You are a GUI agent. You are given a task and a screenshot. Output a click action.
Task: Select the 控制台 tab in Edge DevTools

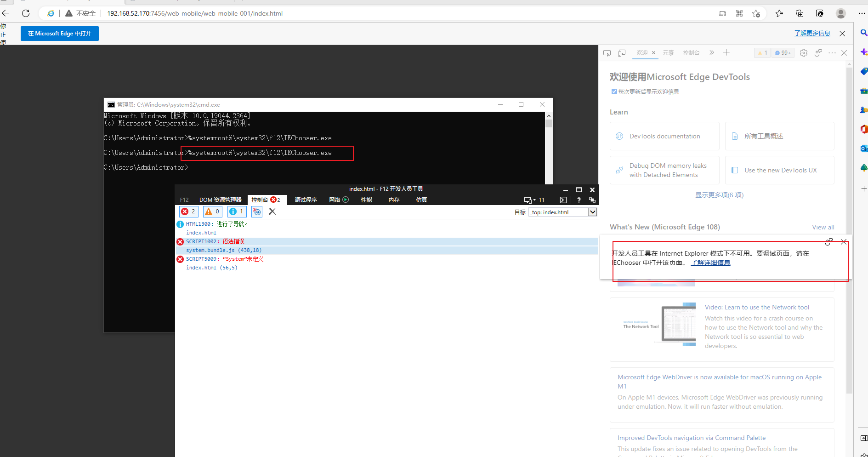(x=691, y=53)
